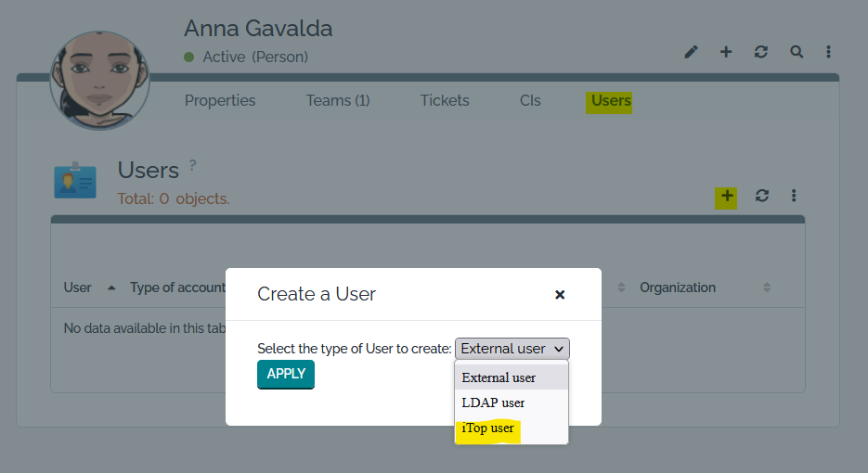Image resolution: width=868 pixels, height=473 pixels.
Task: Click Anna Gavalda's avatar picture
Action: [x=99, y=81]
